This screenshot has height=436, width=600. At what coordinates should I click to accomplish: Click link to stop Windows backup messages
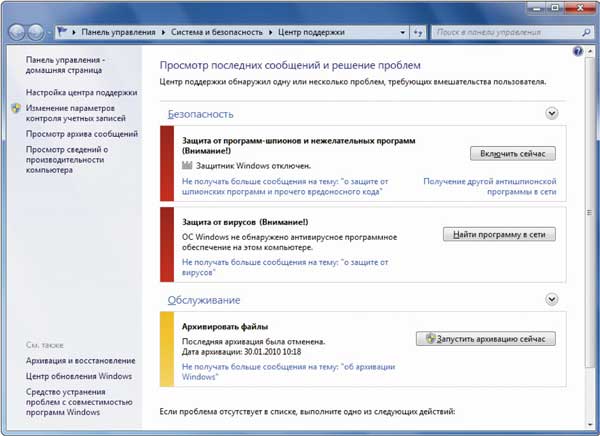point(289,372)
